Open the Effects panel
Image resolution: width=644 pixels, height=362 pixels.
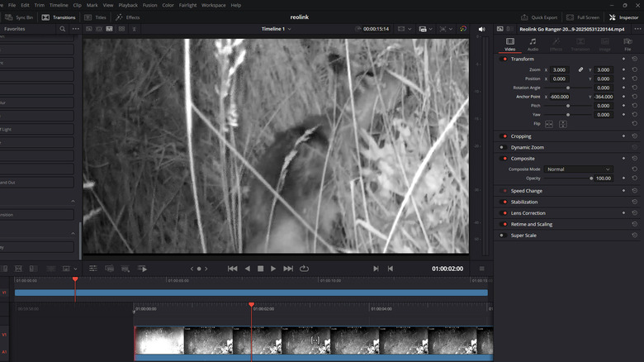pyautogui.click(x=128, y=17)
